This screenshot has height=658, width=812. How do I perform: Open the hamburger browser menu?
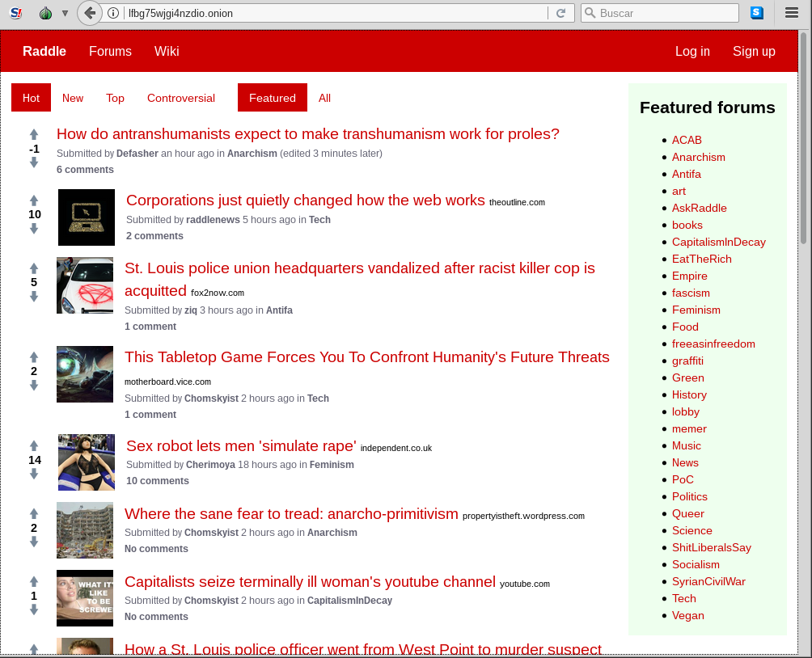(x=792, y=13)
